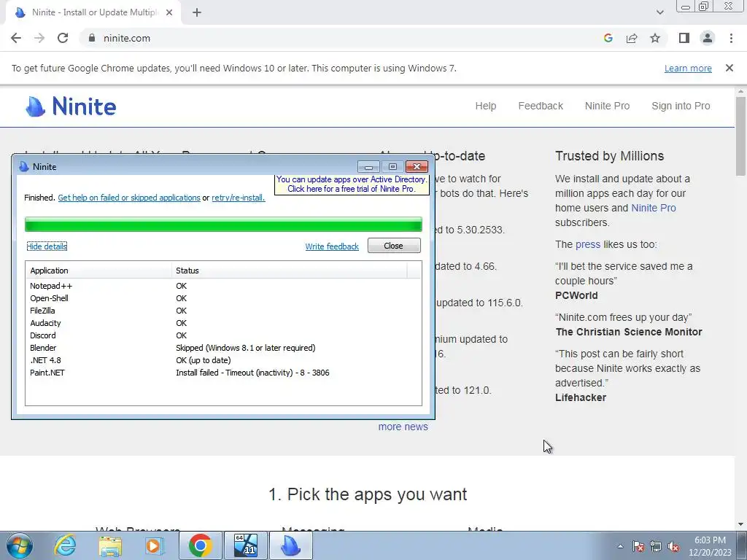Open the Write feedback link
This screenshot has height=560, width=747.
tap(332, 246)
